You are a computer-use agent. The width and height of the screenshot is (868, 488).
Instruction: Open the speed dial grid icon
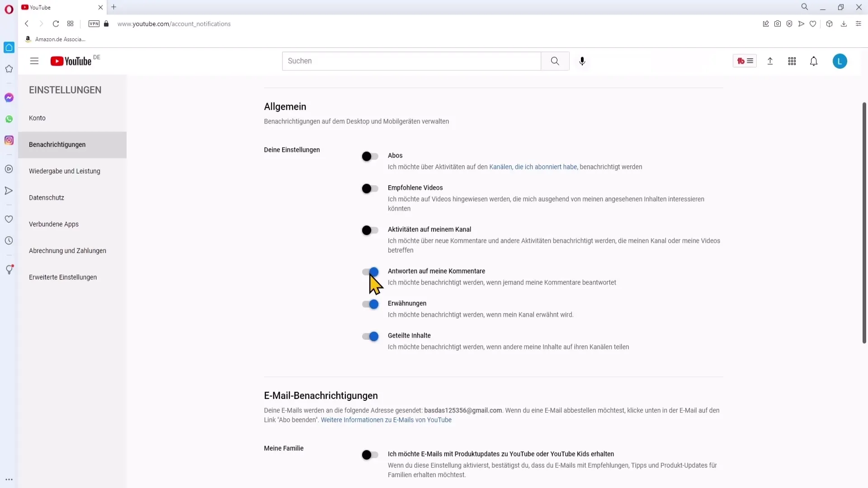click(x=71, y=24)
